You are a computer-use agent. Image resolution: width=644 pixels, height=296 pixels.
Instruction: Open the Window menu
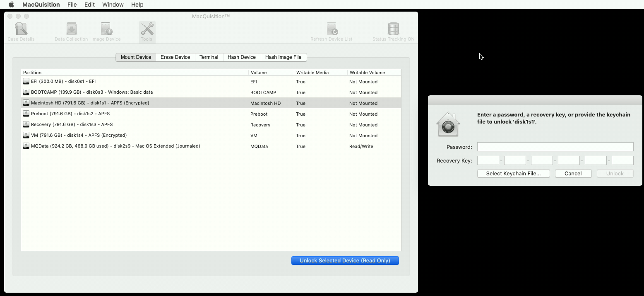(113, 5)
